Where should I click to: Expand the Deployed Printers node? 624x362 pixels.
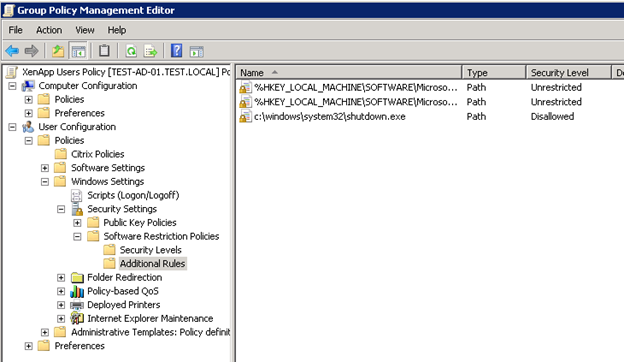click(x=61, y=305)
